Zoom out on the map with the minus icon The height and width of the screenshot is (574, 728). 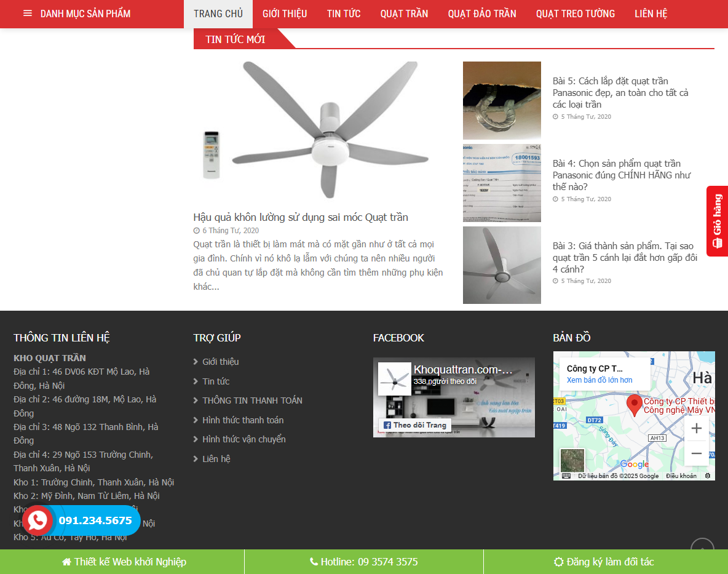click(x=696, y=453)
